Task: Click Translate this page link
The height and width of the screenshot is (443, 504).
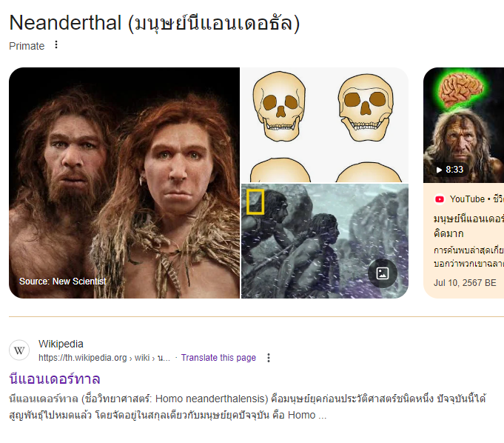Action: (x=218, y=357)
